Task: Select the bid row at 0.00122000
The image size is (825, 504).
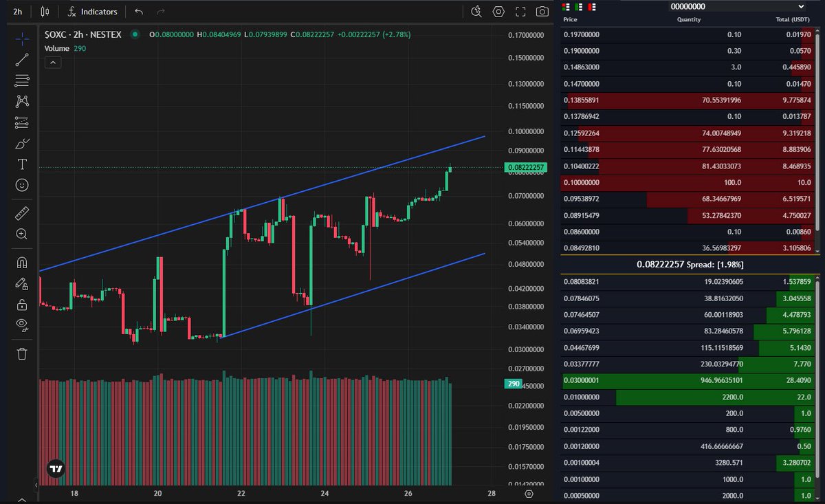Action: point(687,430)
